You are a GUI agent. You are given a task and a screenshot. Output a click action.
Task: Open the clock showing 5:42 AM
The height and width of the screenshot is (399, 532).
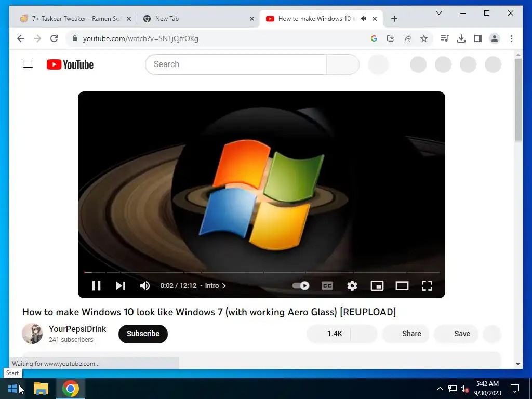coord(487,389)
